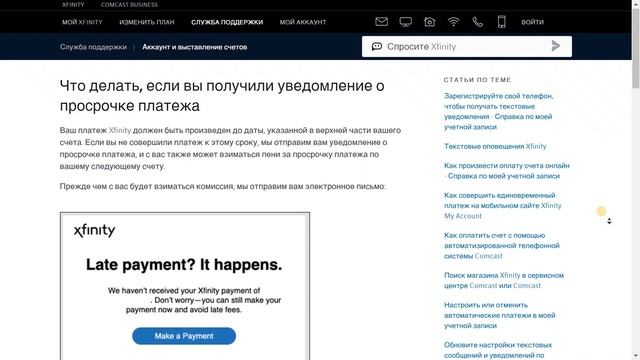This screenshot has width=640, height=360.
Task: Open the email envelope icon
Action: coord(381,22)
